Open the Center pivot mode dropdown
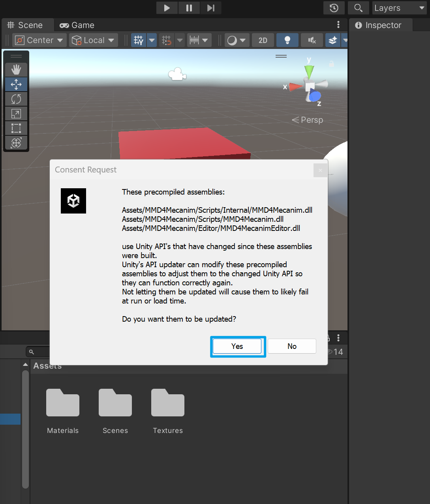430x504 pixels. (x=39, y=40)
